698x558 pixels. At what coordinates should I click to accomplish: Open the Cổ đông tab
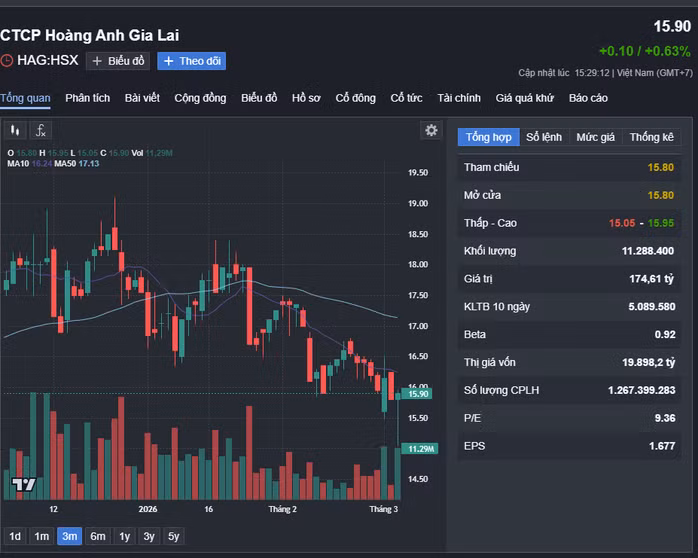coord(356,98)
